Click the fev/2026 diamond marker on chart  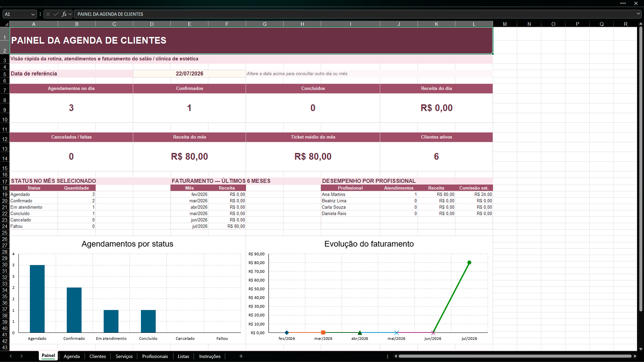click(287, 333)
